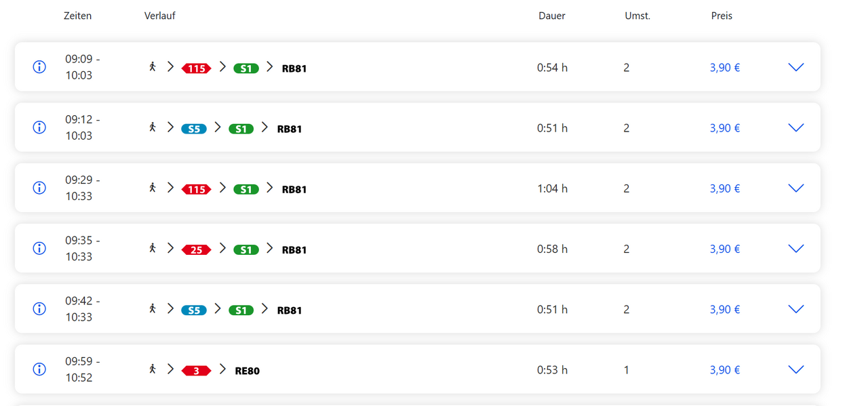
Task: Click red bus 115 badge in 09:09 row
Action: point(197,68)
